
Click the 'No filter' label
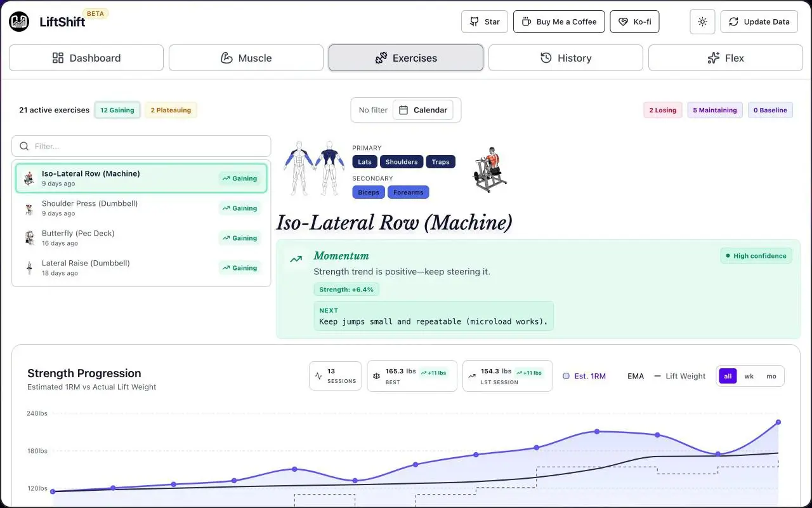373,110
